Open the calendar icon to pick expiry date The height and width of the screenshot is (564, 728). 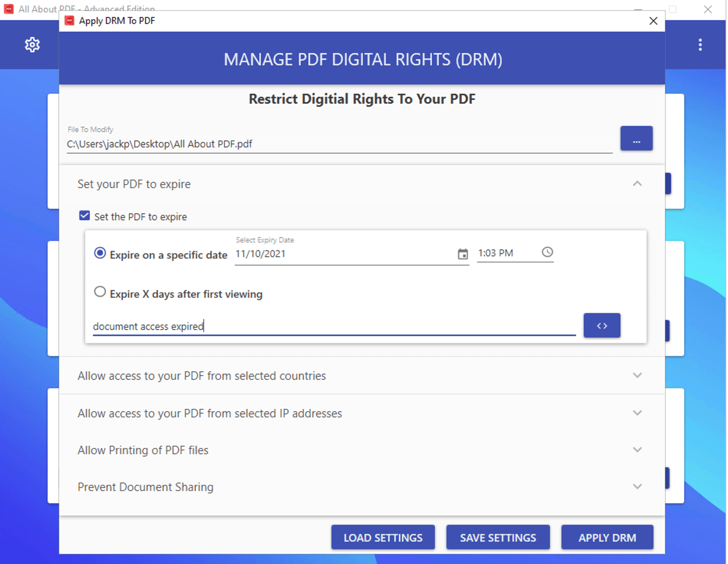coord(463,254)
